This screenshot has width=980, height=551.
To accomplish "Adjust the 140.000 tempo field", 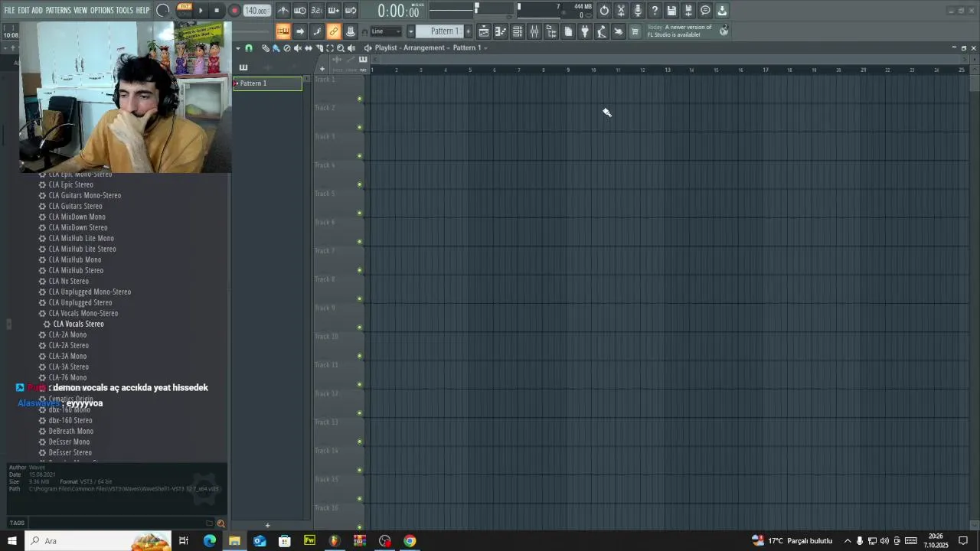I will coord(256,11).
